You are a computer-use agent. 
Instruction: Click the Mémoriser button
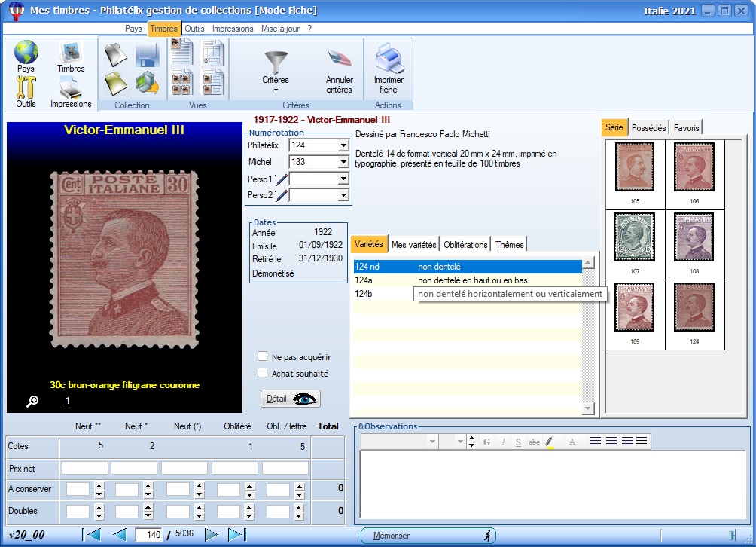[x=428, y=536]
